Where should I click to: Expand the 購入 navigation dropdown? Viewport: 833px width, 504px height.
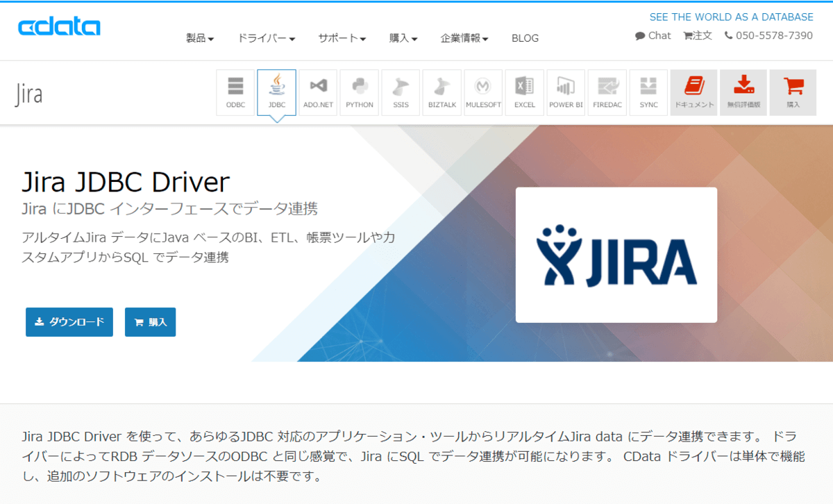403,38
